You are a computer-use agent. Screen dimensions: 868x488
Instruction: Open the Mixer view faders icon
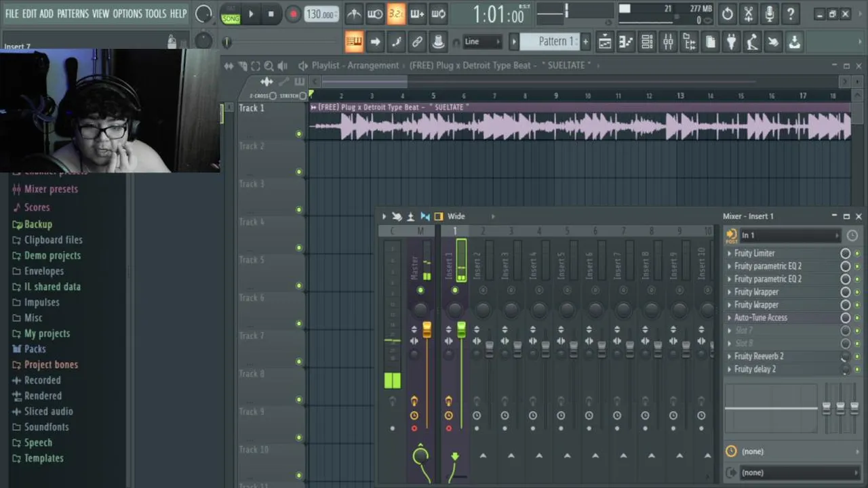click(x=668, y=42)
